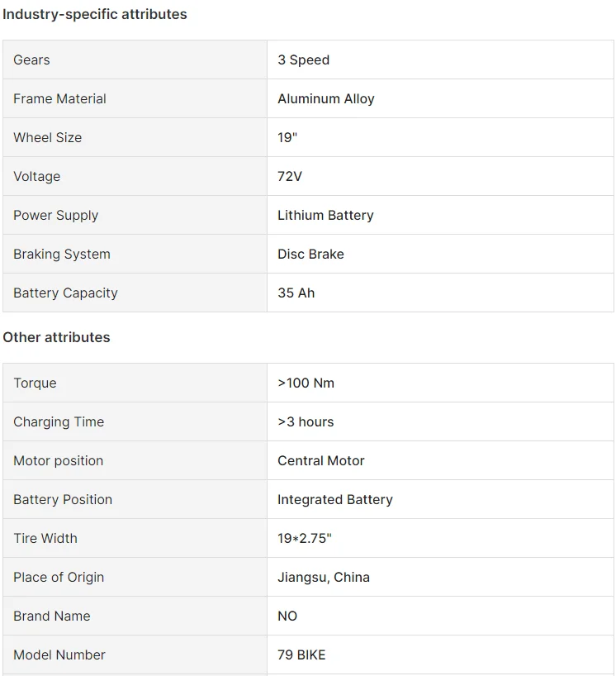Click the "Power Supply" attribute label
The width and height of the screenshot is (616, 676).
[x=55, y=216]
